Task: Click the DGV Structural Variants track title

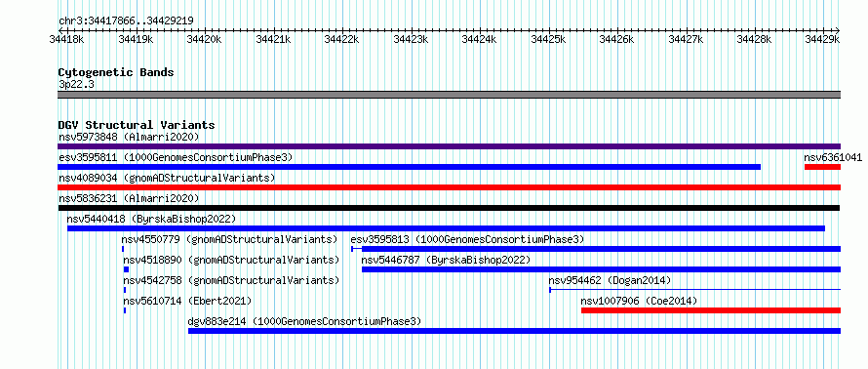Action: (137, 125)
